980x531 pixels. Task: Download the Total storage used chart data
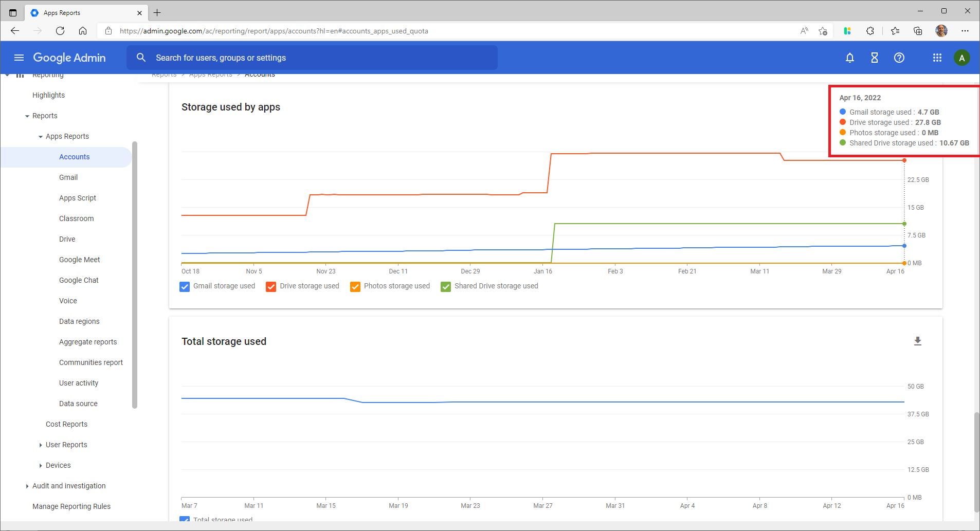pos(918,341)
